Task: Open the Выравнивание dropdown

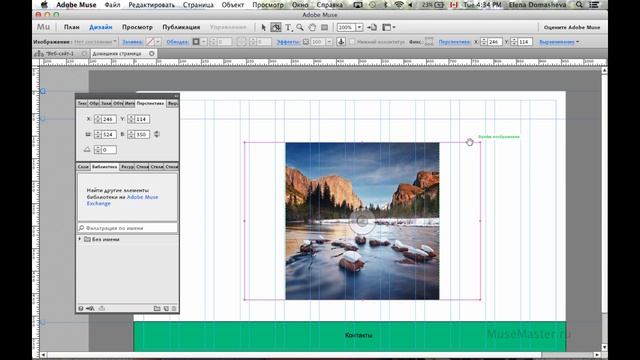Action: coord(559,42)
